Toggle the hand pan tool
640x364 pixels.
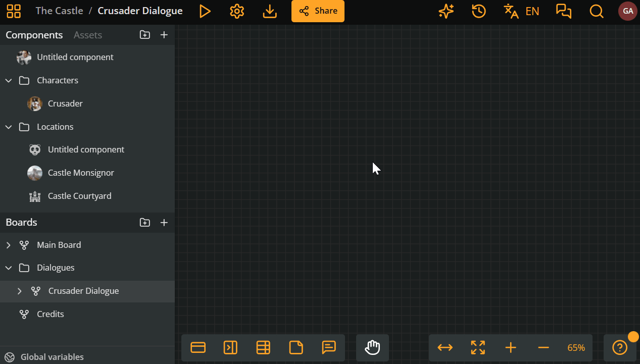pos(372,347)
